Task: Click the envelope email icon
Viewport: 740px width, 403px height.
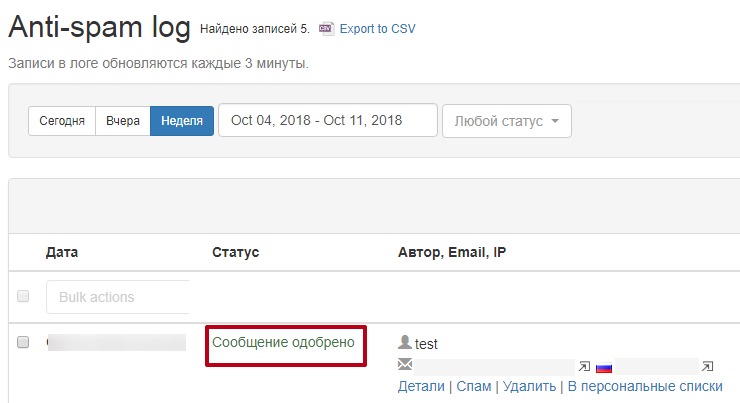Action: point(405,366)
